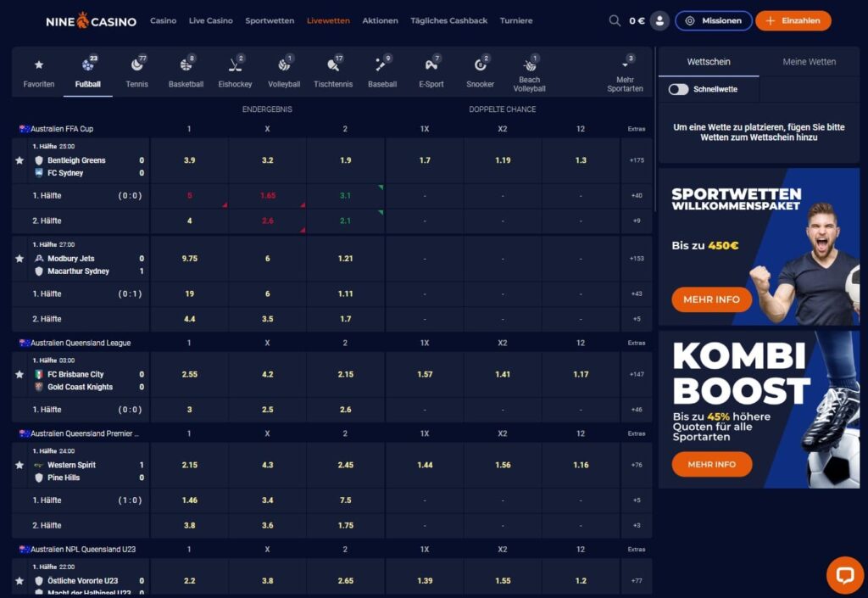This screenshot has width=868, height=598.
Task: Open the Favoriten sports category
Action: click(39, 73)
